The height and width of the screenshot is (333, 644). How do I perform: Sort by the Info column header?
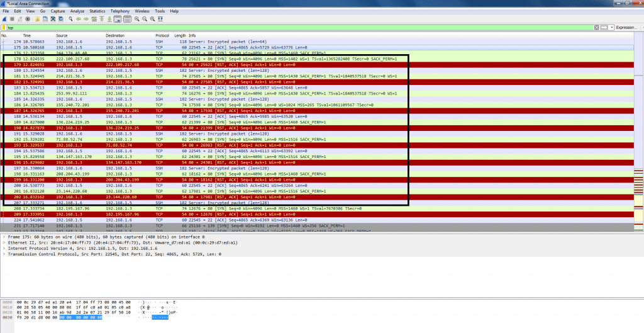point(411,36)
